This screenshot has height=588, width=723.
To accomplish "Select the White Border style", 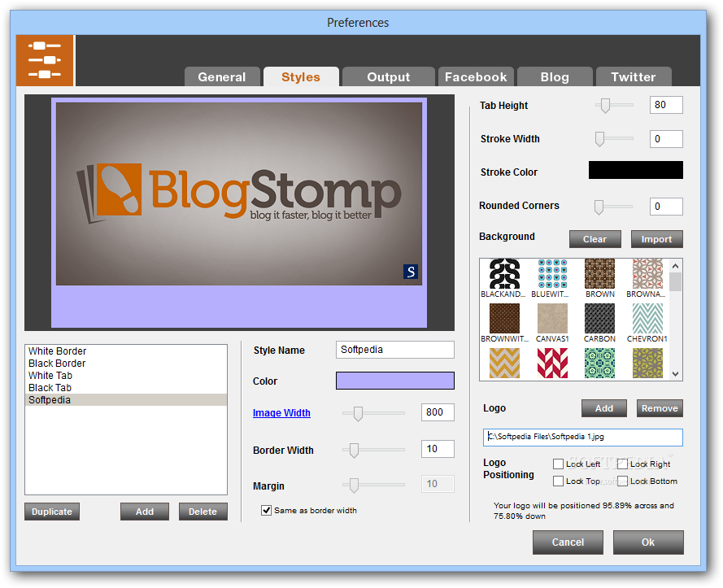I will coord(126,351).
